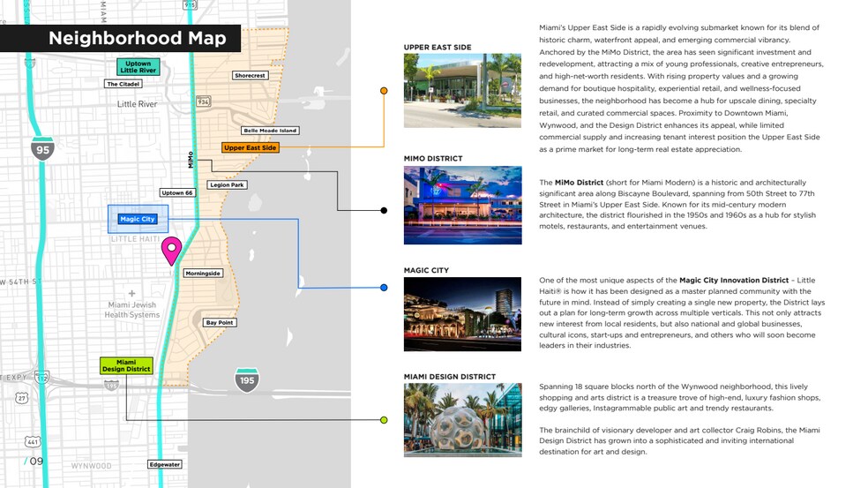Image resolution: width=868 pixels, height=488 pixels.
Task: Click the Interstate 95 shield on the map
Action: 42,148
